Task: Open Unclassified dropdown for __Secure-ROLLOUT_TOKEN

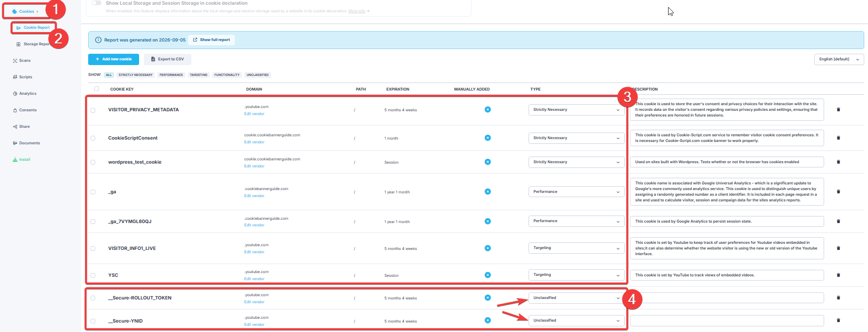Action: click(x=576, y=298)
